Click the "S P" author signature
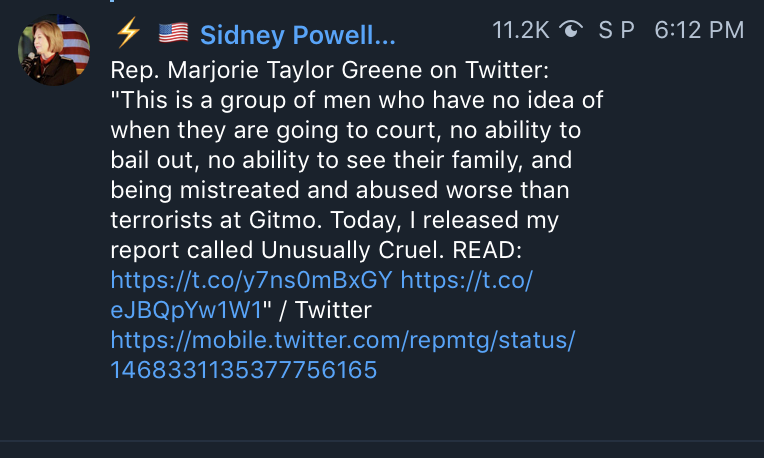The width and height of the screenshot is (764, 458). pos(616,31)
